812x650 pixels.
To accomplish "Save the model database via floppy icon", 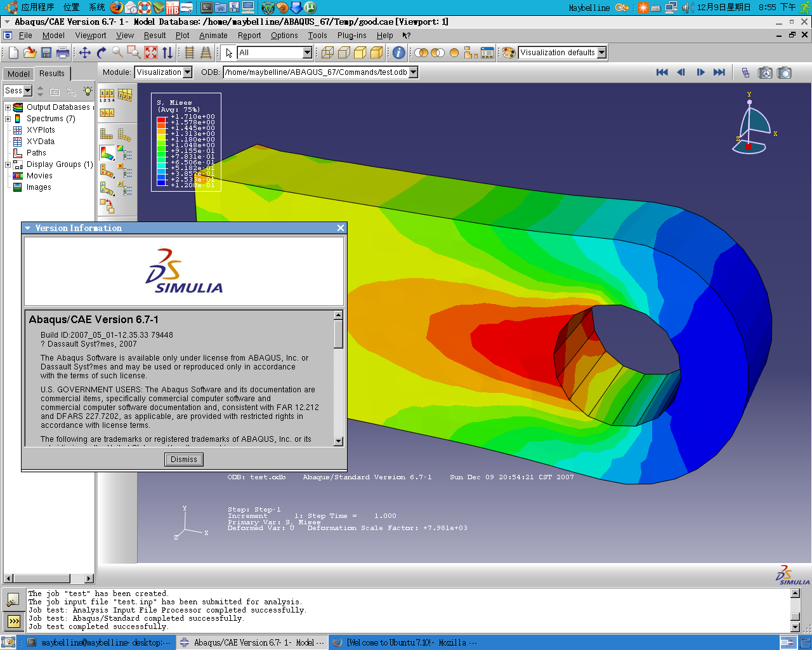I will [46, 53].
